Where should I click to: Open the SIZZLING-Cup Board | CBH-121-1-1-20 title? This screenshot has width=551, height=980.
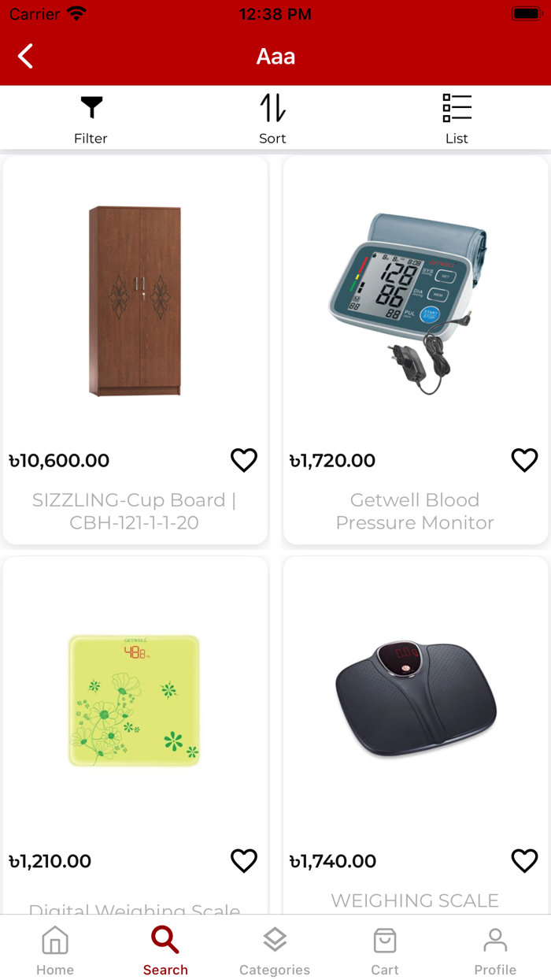click(x=135, y=511)
